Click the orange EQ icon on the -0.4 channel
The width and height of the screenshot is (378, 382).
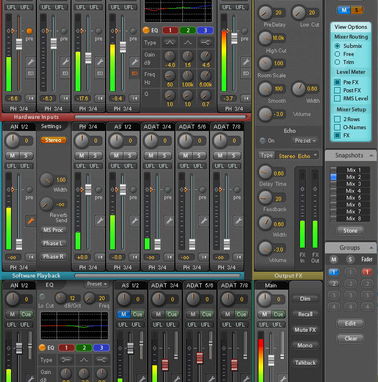coord(134,73)
